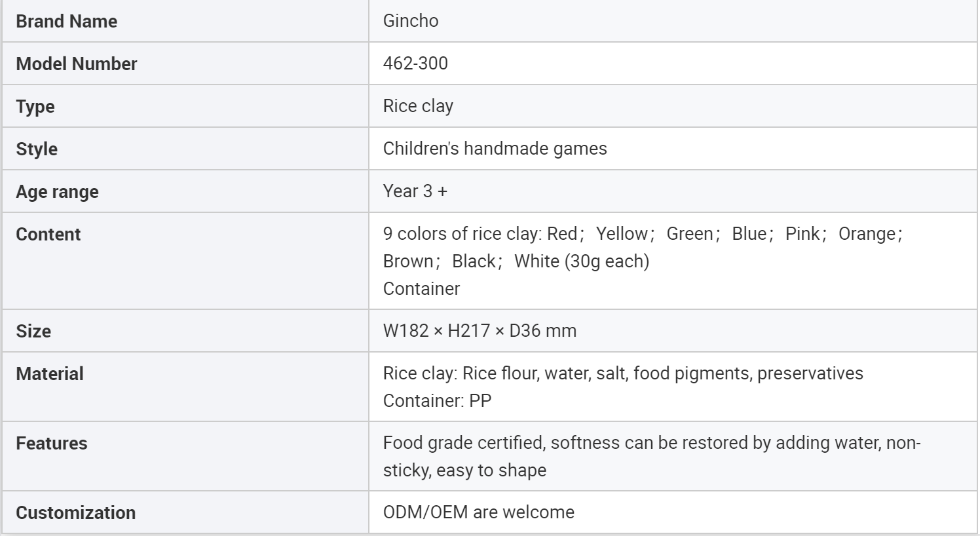Click the Children's handmade games text
The height and width of the screenshot is (536, 980).
[495, 149]
